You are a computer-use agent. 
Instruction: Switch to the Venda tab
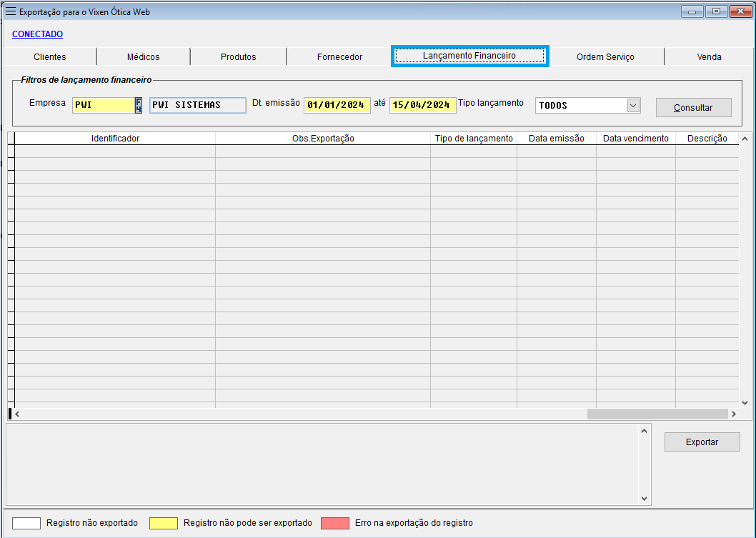[709, 57]
